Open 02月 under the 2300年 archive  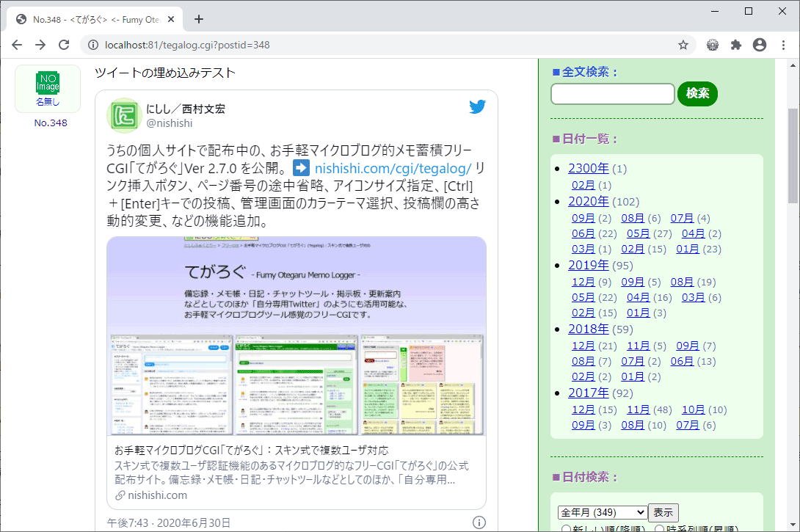583,185
